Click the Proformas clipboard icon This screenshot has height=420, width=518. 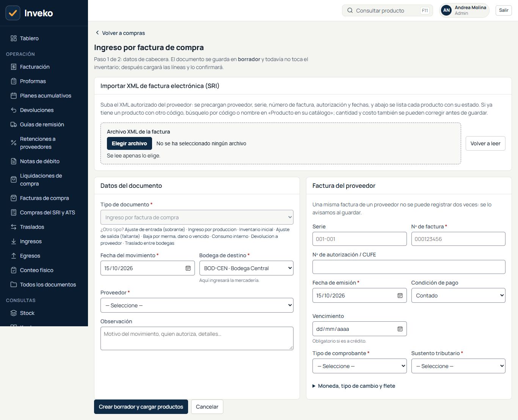pyautogui.click(x=14, y=81)
